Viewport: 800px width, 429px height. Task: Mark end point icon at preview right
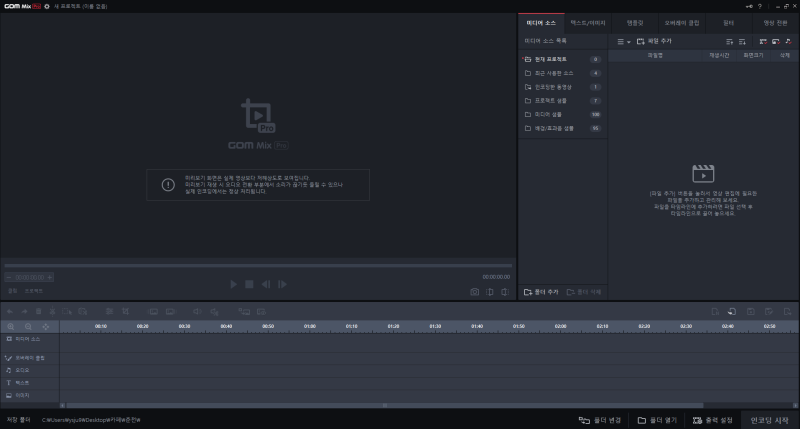505,292
